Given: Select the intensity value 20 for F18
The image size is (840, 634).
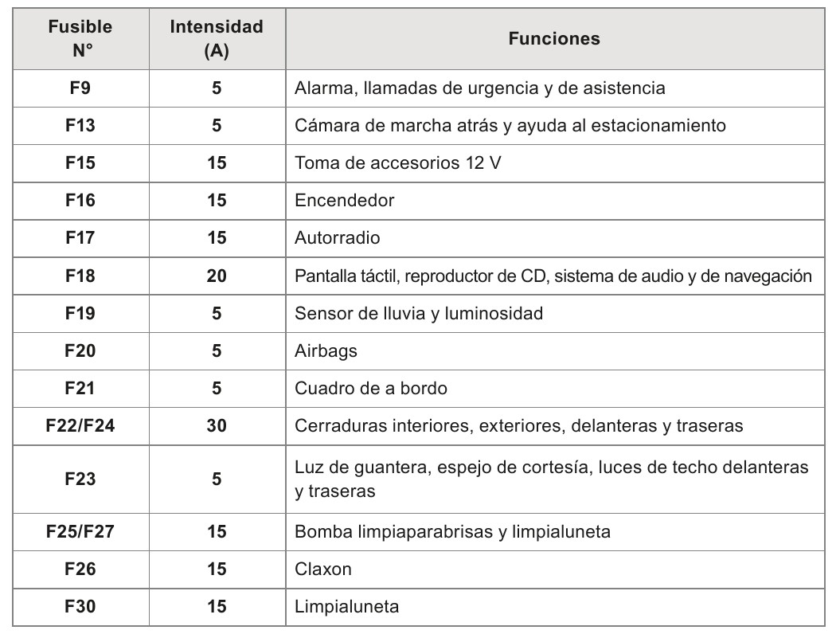Looking at the screenshot, I should (217, 276).
